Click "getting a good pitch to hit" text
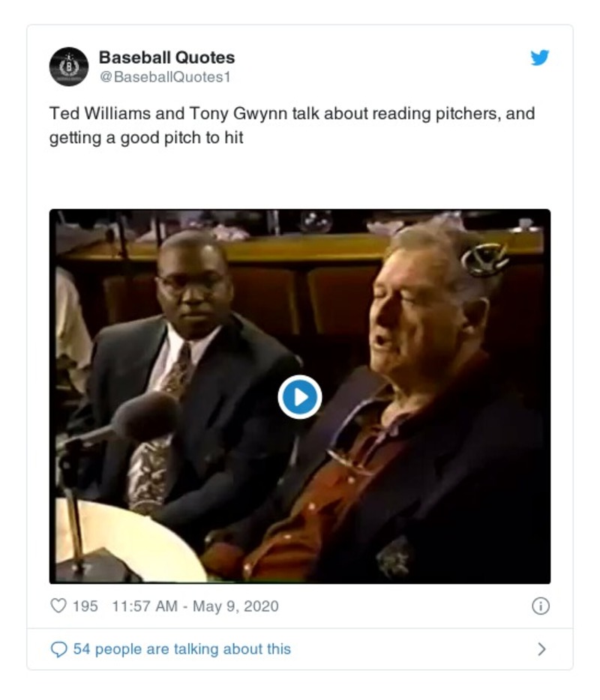This screenshot has height=700, width=600. 146,138
